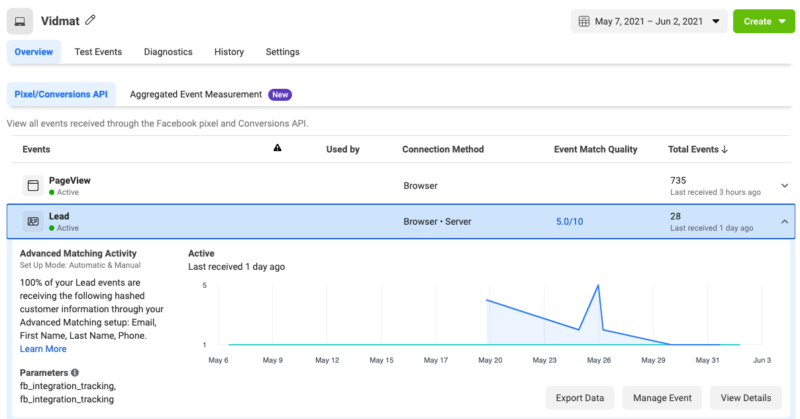Click the May 26 chart axis label
Viewport: 800px width, 419px height.
(x=599, y=360)
